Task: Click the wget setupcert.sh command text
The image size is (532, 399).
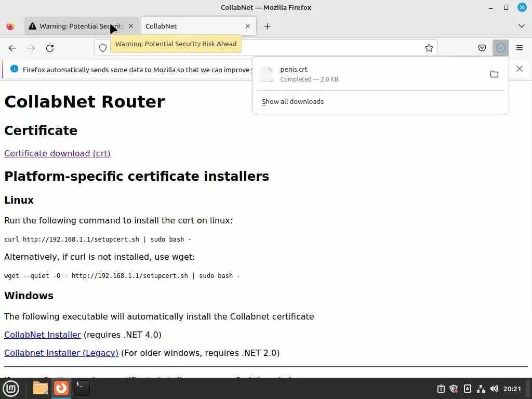Action: click(122, 275)
